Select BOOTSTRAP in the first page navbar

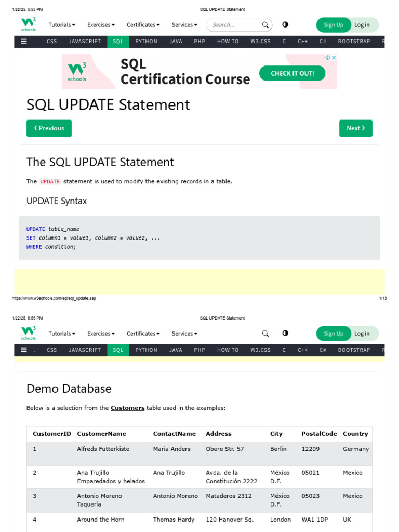coord(354,42)
